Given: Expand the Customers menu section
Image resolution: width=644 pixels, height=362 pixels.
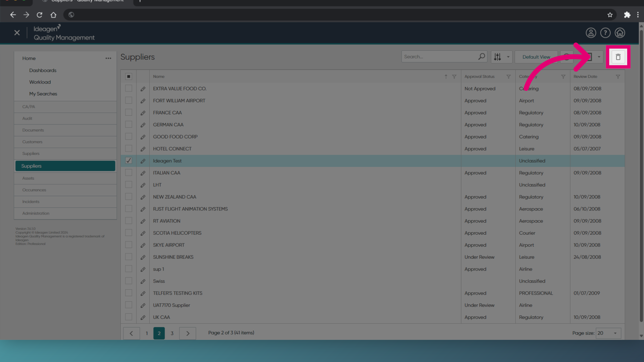Looking at the screenshot, I should (65, 142).
